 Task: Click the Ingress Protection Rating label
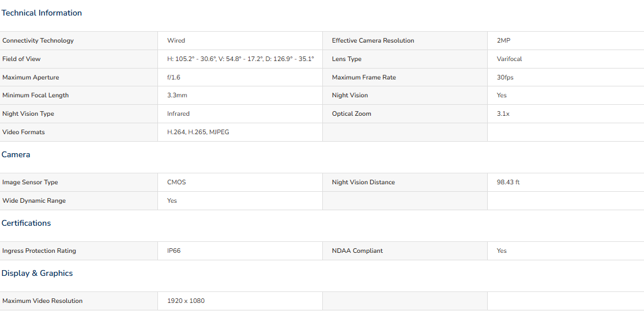pos(39,251)
